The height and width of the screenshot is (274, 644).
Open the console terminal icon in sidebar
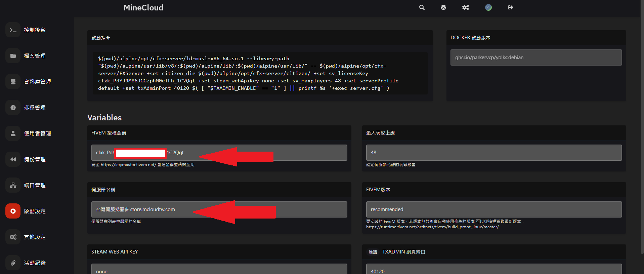coord(13,30)
